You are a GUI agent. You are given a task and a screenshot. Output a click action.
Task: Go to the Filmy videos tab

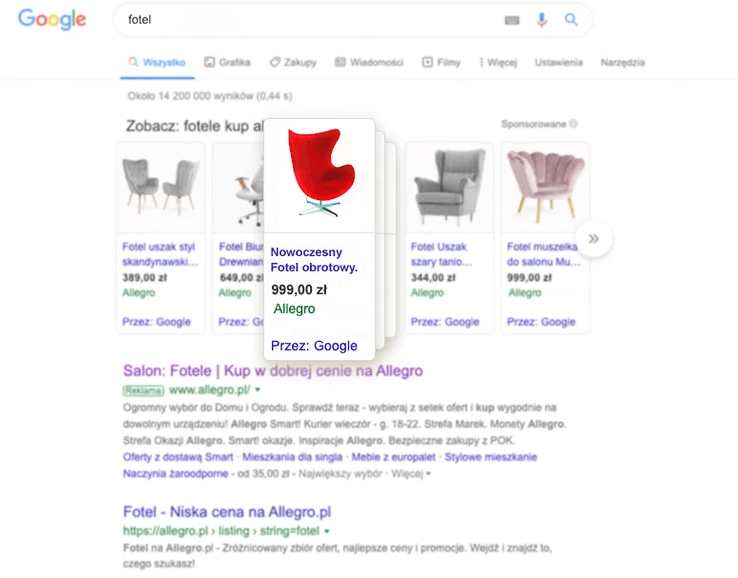[x=441, y=62]
